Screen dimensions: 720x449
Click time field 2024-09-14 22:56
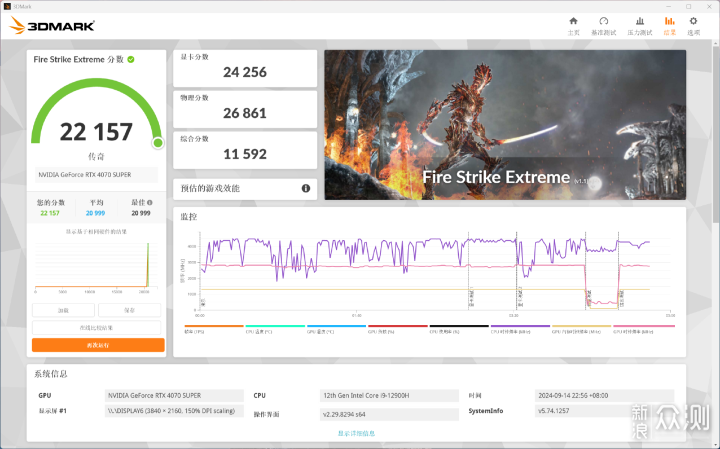604,396
